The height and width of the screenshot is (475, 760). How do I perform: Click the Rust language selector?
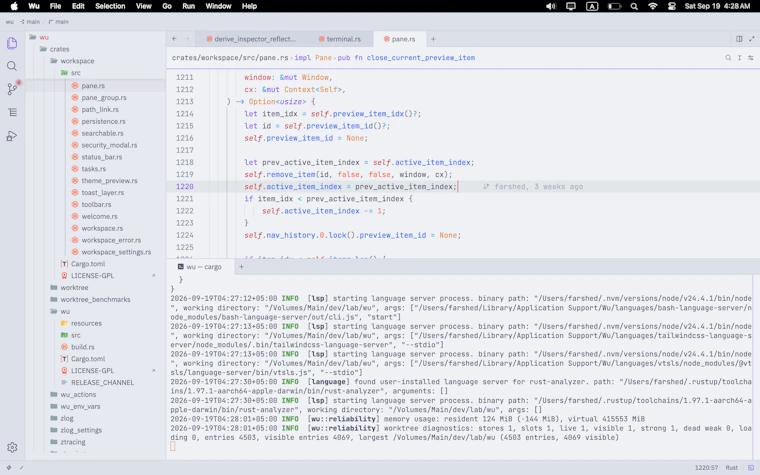(731, 468)
